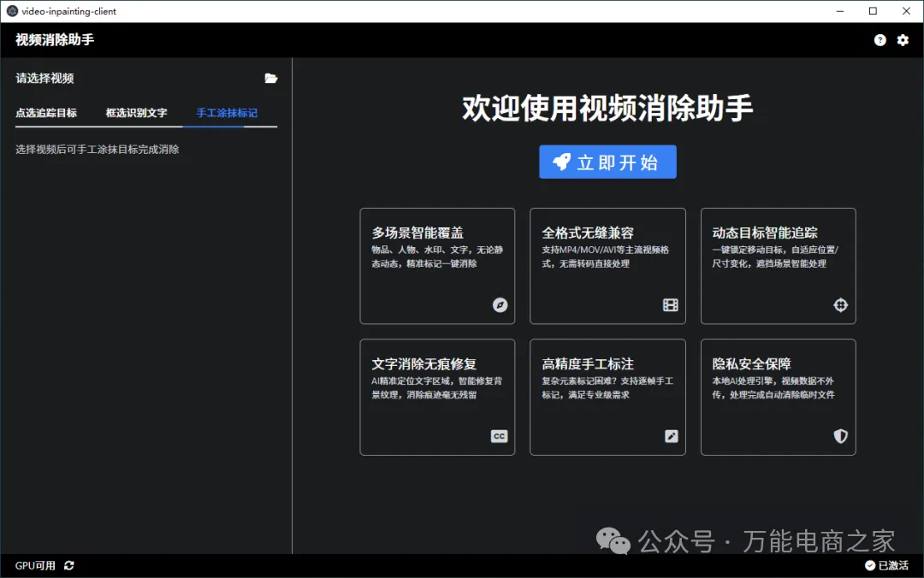Click the 多场景智能覆盖 card title
The height and width of the screenshot is (578, 924).
[x=418, y=233]
